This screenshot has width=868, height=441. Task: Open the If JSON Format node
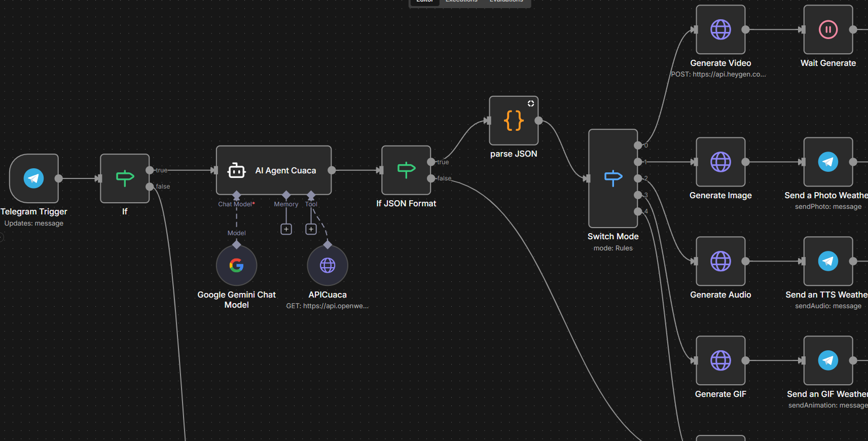(x=406, y=170)
